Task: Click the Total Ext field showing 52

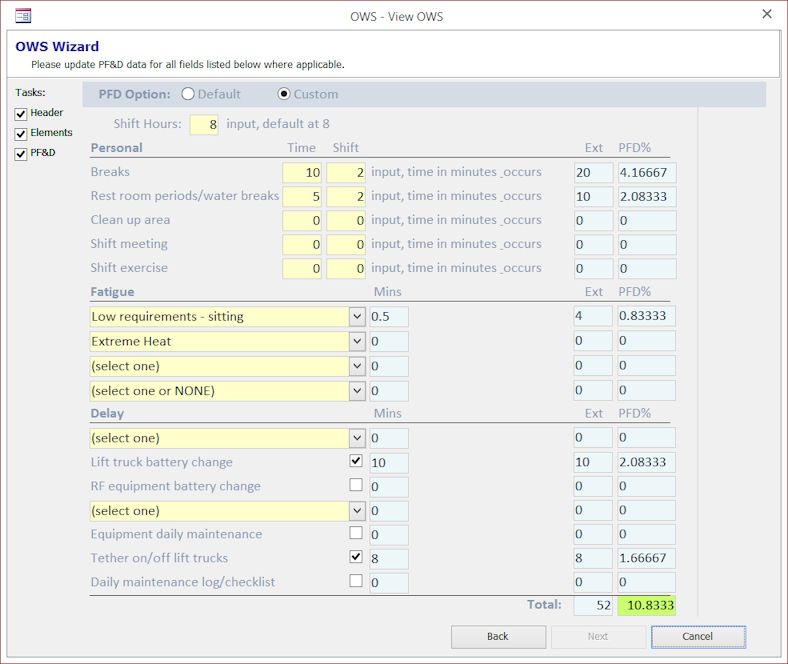Action: pyautogui.click(x=594, y=605)
